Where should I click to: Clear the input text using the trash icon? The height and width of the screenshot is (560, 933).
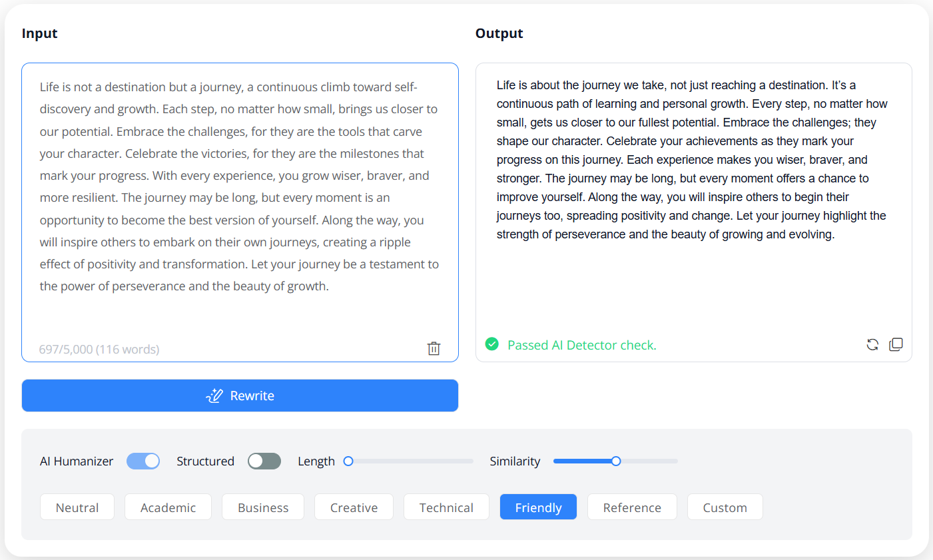(x=434, y=348)
